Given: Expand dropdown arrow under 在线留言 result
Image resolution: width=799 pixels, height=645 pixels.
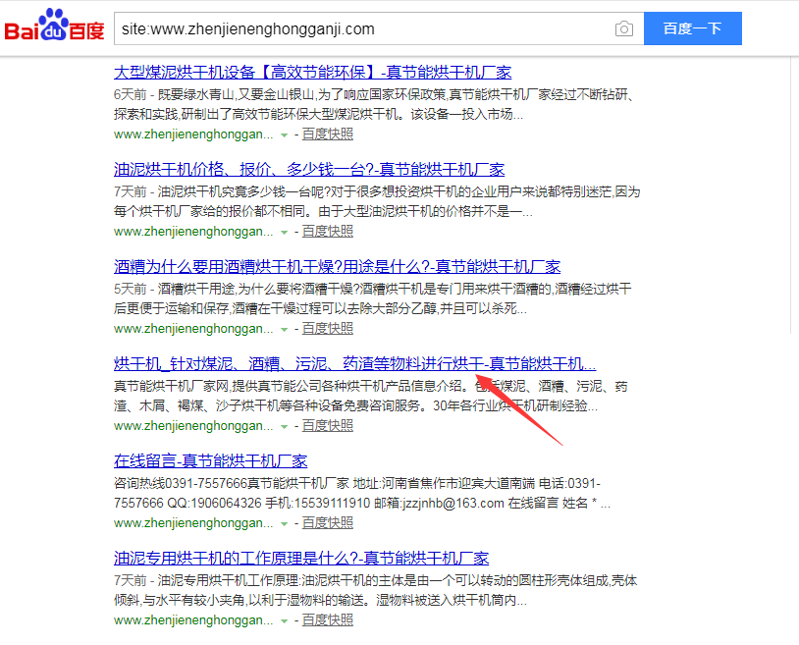Looking at the screenshot, I should 284,524.
